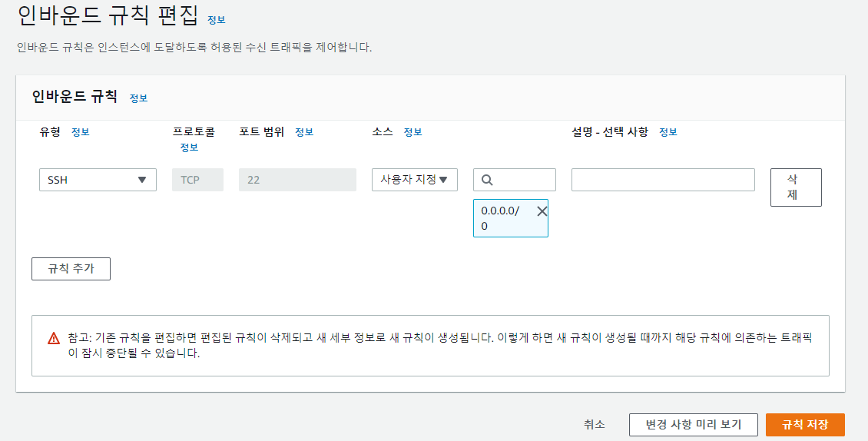Remove the 0.0.0.0/0 source chip
This screenshot has height=441, width=868.
pyautogui.click(x=542, y=211)
